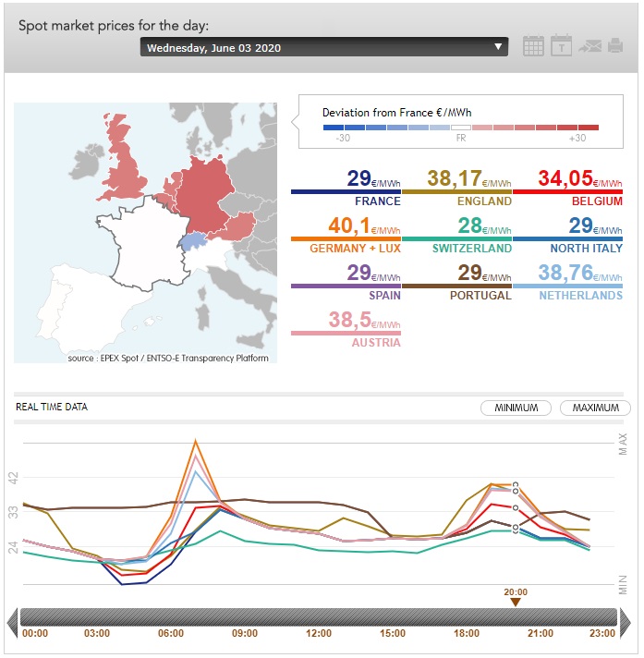The image size is (644, 658).
Task: Click the today calendar icon
Action: click(x=561, y=45)
